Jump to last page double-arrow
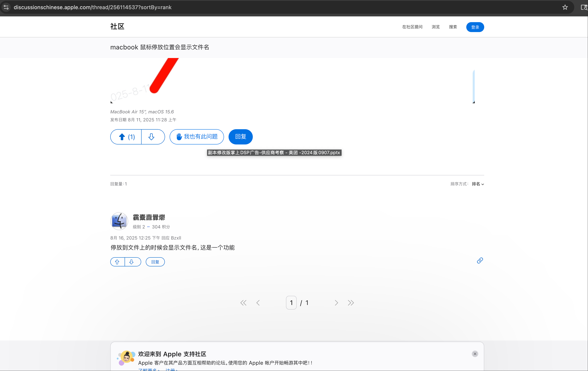This screenshot has height=371, width=588. click(351, 303)
